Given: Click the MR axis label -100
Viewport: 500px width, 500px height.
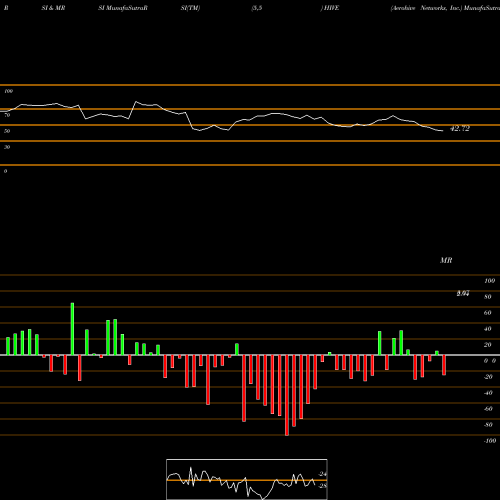Looking at the screenshot, I should (490, 441).
